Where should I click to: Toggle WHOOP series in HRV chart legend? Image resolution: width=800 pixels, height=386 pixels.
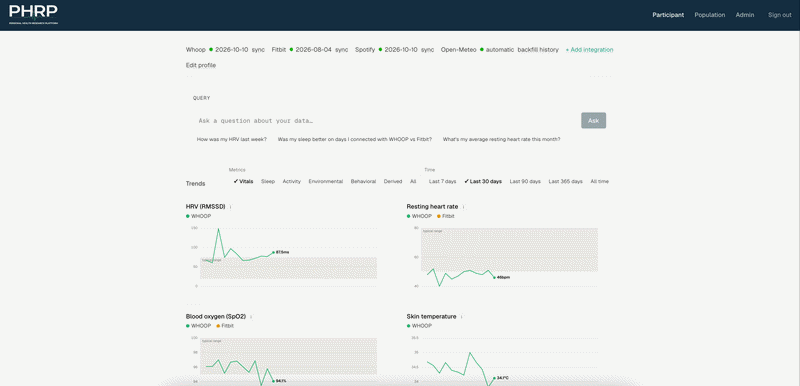[x=198, y=216]
